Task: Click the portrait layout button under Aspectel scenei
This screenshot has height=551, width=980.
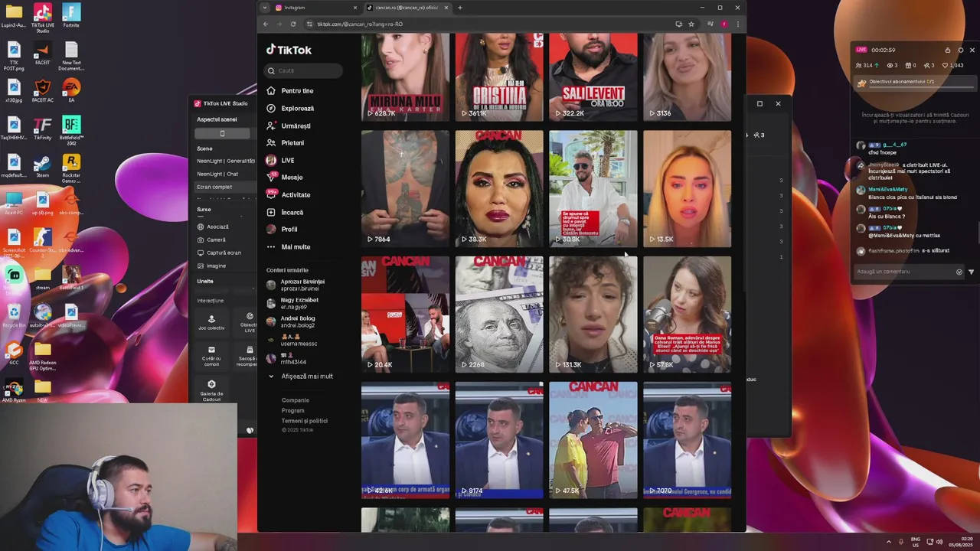Action: point(222,133)
